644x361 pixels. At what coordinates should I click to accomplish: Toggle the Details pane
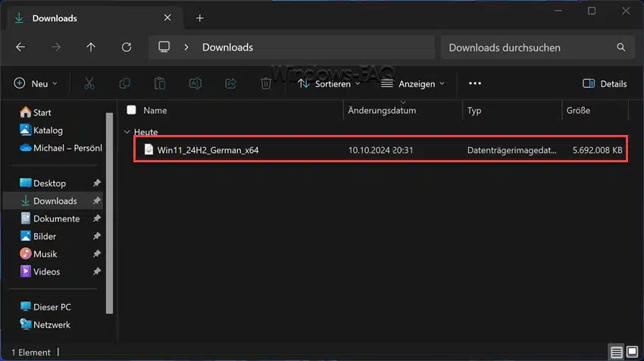click(x=605, y=83)
